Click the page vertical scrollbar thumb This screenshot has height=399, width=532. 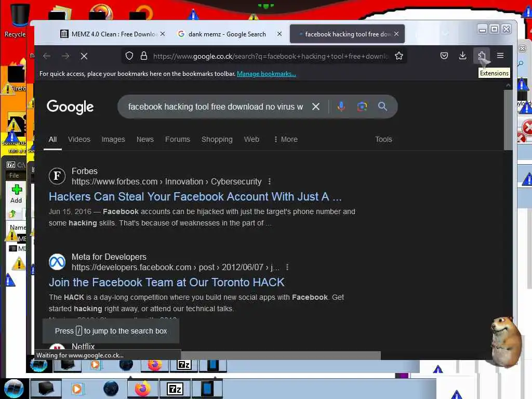[508, 120]
